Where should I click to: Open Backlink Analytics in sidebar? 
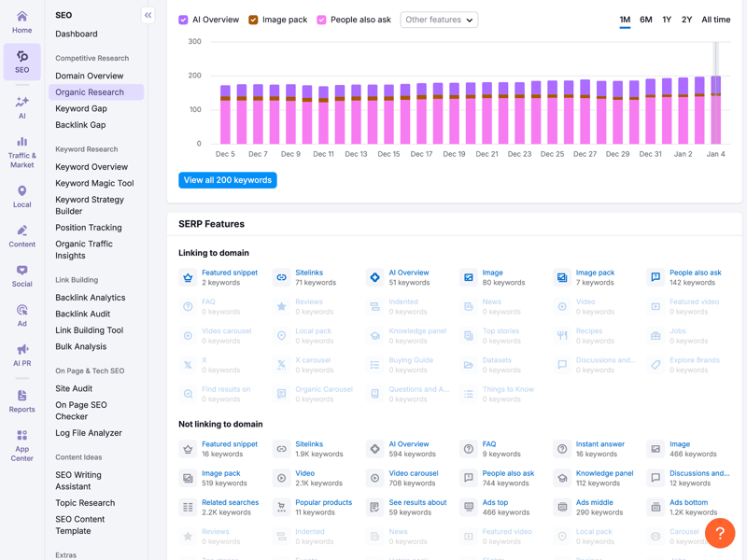[90, 298]
